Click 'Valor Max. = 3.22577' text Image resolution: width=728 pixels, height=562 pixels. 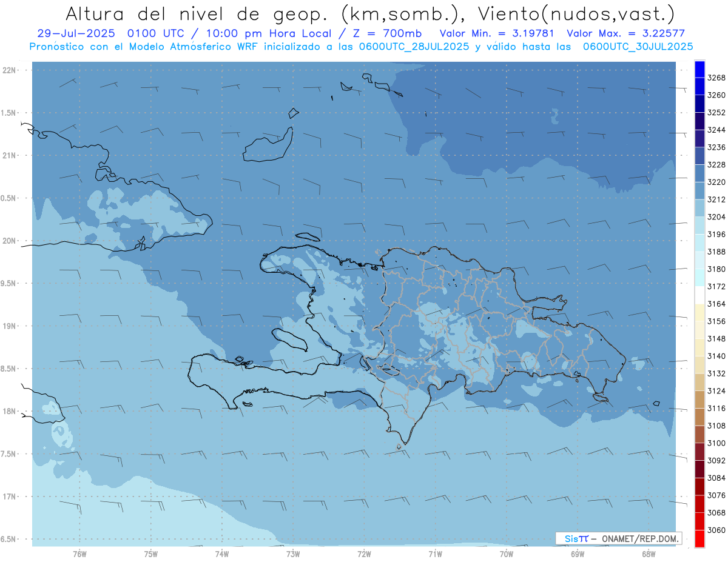625,34
